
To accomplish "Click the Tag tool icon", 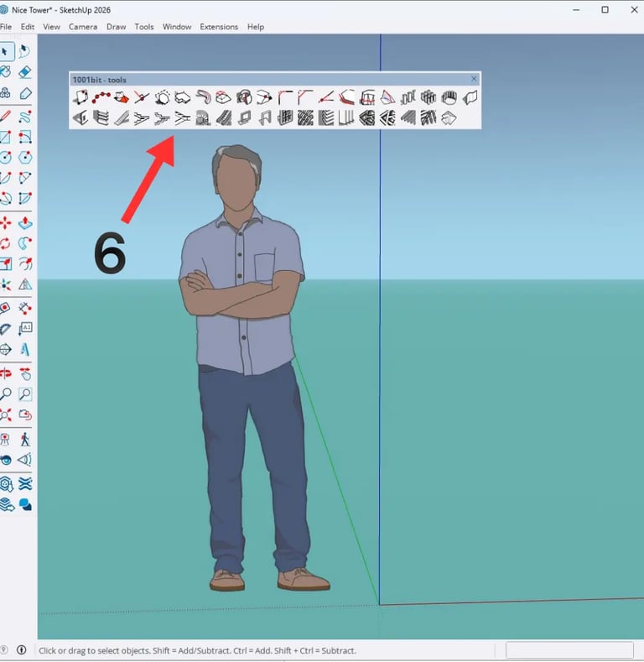I will point(25,93).
